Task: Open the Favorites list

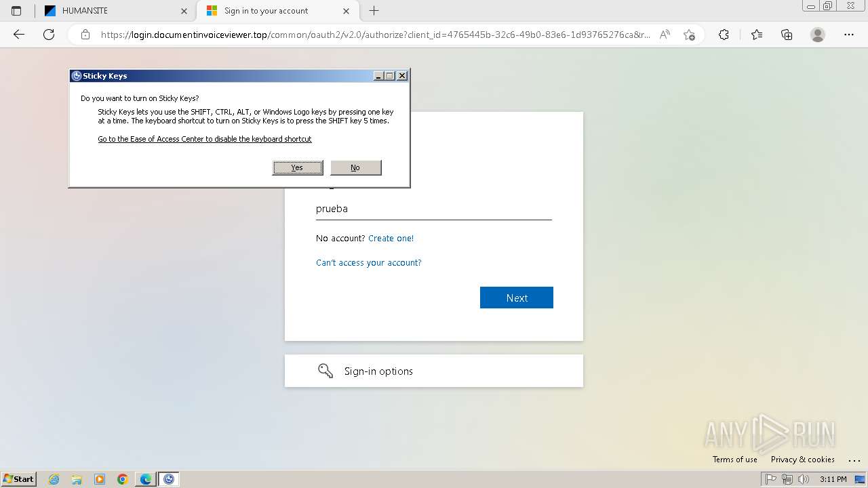Action: tap(757, 35)
